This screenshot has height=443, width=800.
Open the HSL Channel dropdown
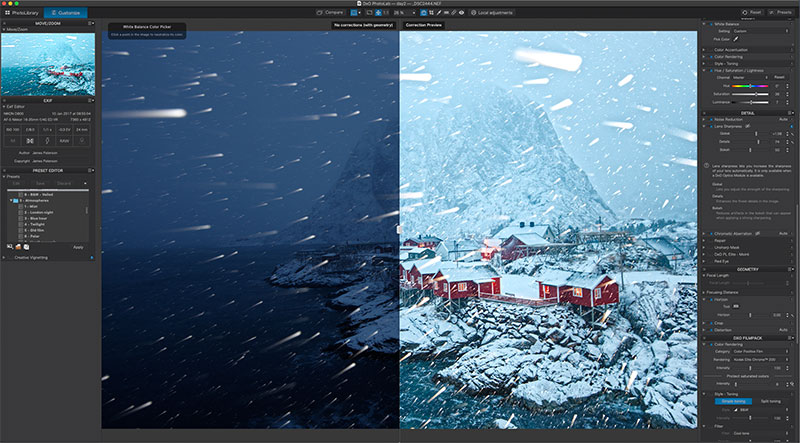click(x=750, y=78)
